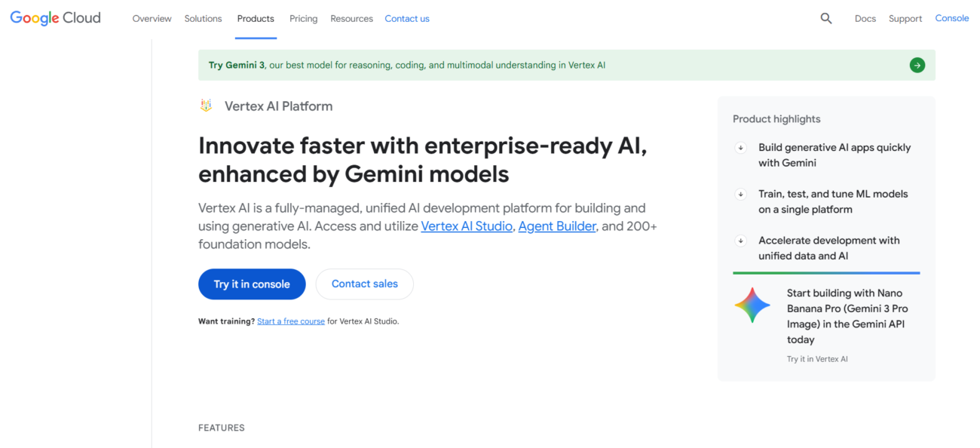Viewport: 980px width, 448px height.
Task: Open the Agent Builder link
Action: 556,226
